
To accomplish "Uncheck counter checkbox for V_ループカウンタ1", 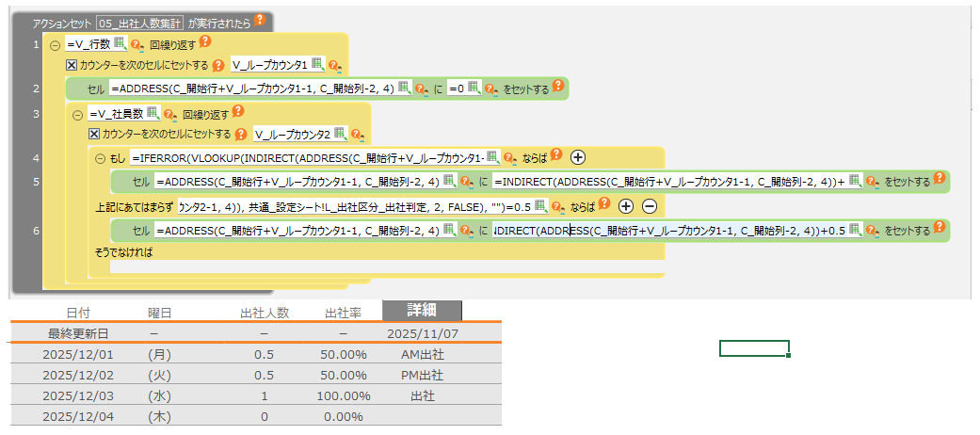I will pos(72,65).
